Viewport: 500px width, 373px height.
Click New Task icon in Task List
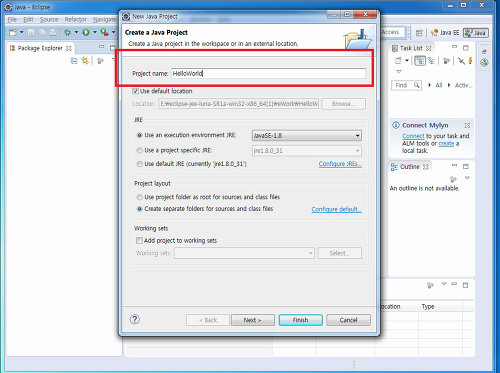(x=398, y=61)
